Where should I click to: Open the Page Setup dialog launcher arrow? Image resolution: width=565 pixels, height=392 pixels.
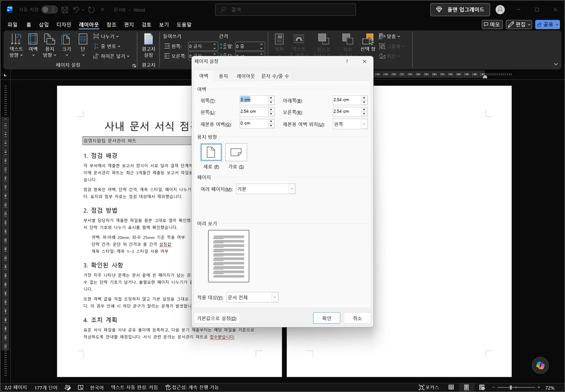[134, 66]
